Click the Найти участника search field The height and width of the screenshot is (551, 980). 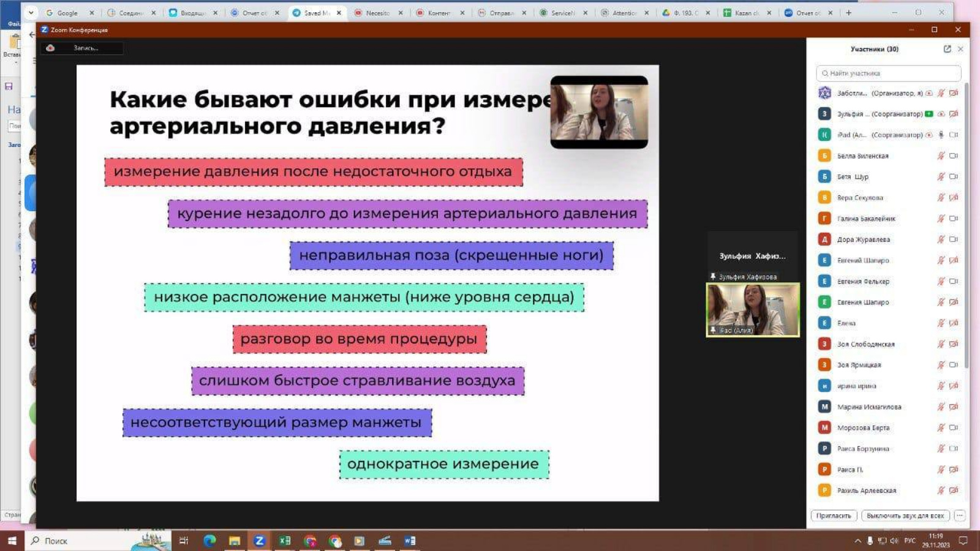[888, 73]
